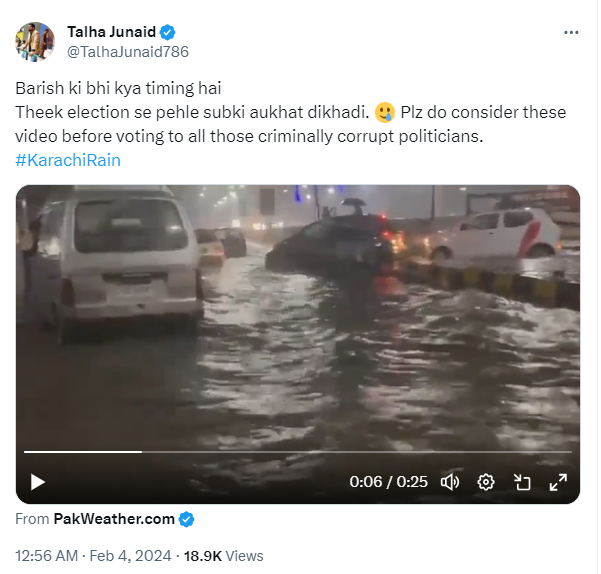
Task: Seek on the video progress bar
Action: tap(297, 452)
